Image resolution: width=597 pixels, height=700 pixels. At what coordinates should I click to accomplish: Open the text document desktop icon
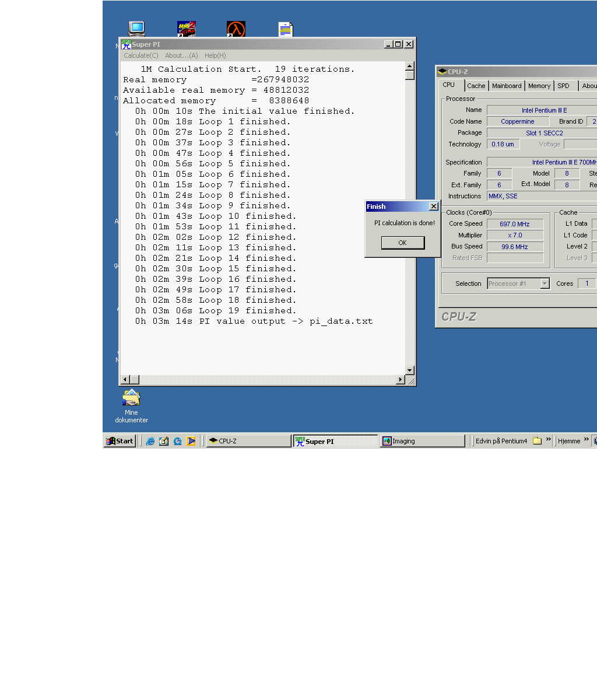point(286,29)
